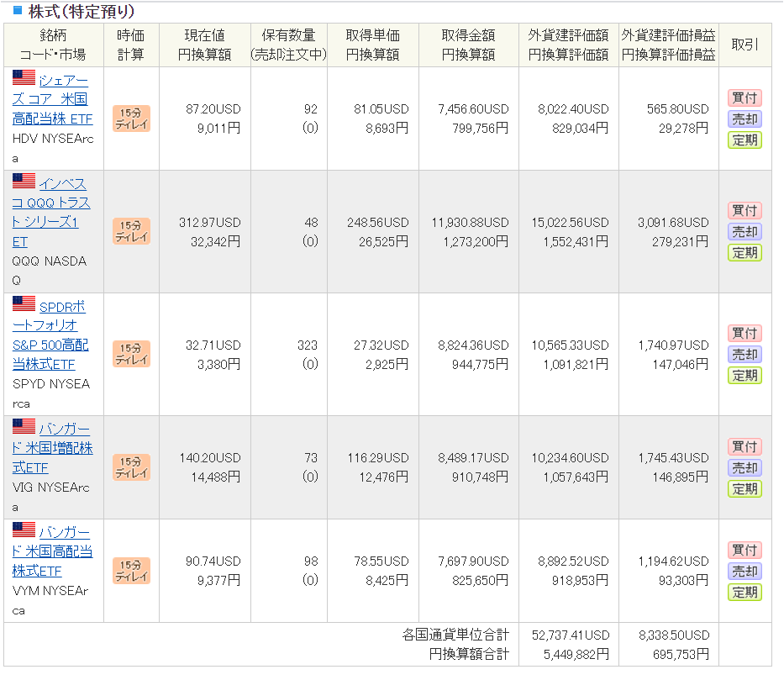Click the US flag icon beside VIG
784x680 pixels.
pos(24,426)
